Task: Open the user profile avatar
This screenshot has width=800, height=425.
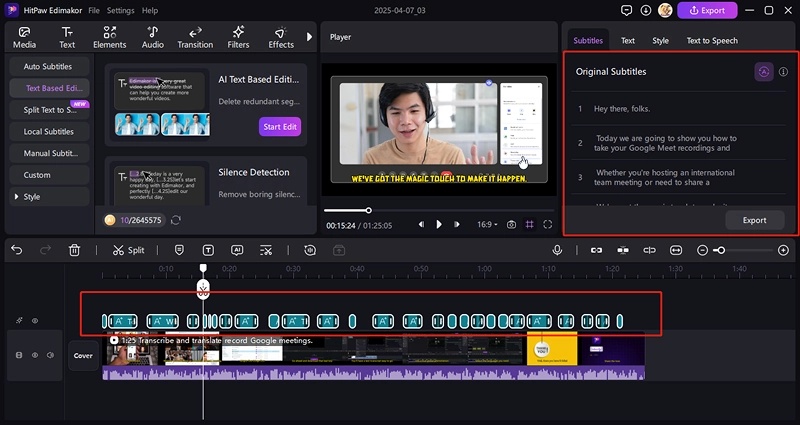Action: 665,10
